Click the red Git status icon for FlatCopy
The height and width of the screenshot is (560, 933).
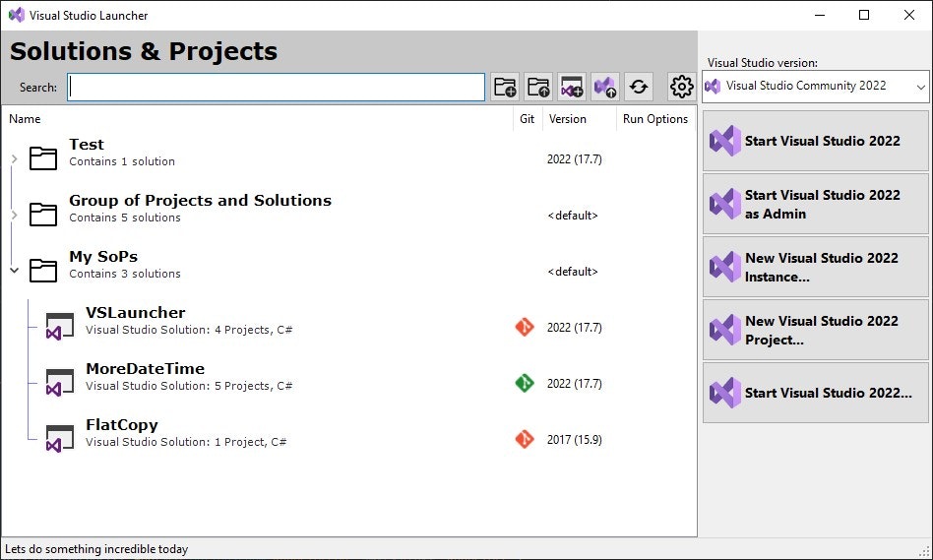(525, 439)
